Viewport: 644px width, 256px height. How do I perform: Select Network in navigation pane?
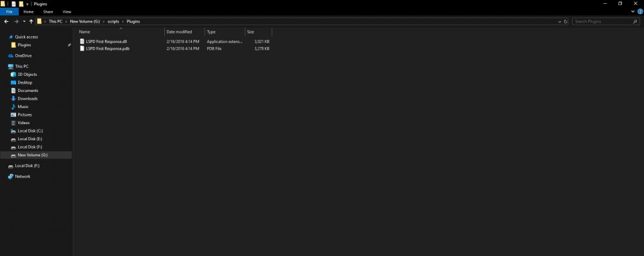point(23,176)
